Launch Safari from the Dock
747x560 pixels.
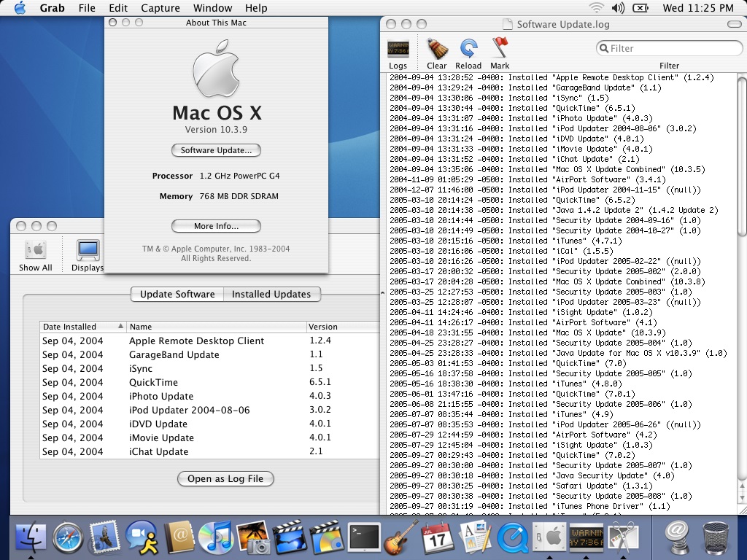pyautogui.click(x=68, y=538)
